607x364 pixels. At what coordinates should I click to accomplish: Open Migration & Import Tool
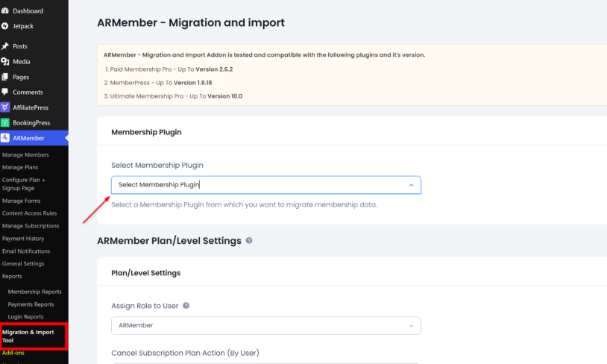click(x=28, y=336)
